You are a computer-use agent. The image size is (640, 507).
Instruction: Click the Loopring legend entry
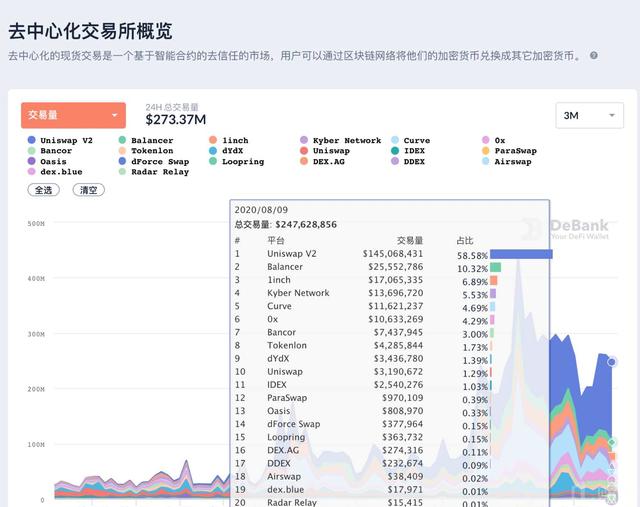tap(237, 161)
